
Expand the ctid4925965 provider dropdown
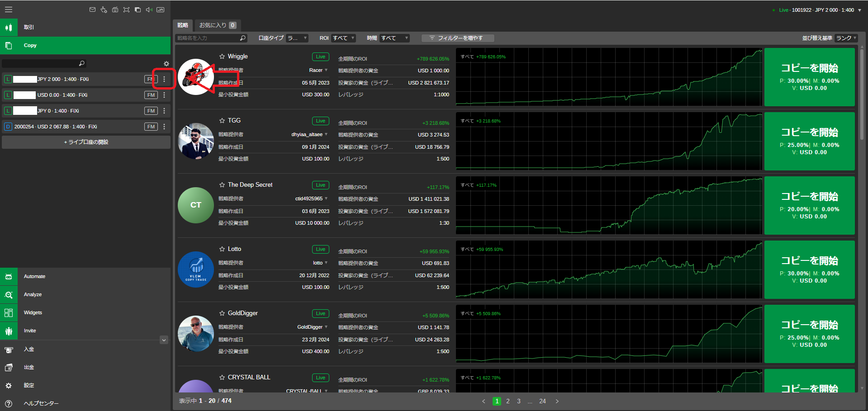click(x=326, y=198)
